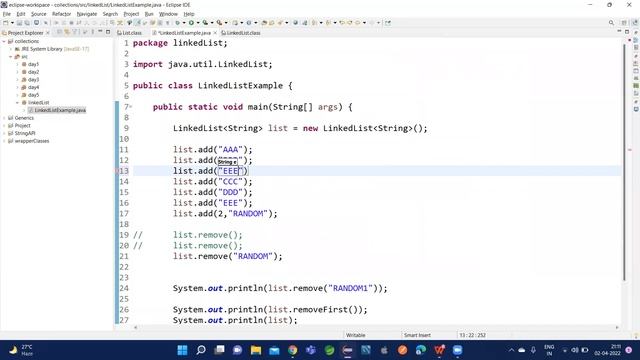Collapse the collections project node
Viewport: 640px width, 360px height.
(x=4, y=41)
